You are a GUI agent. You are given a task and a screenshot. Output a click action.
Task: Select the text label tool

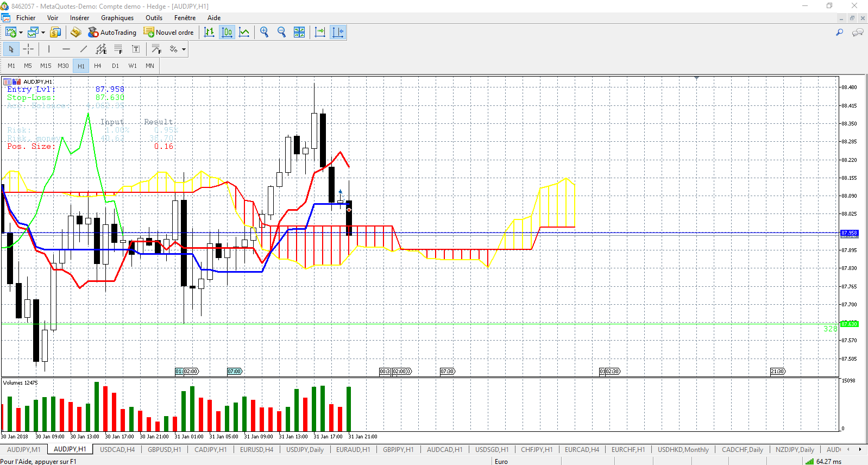point(136,49)
